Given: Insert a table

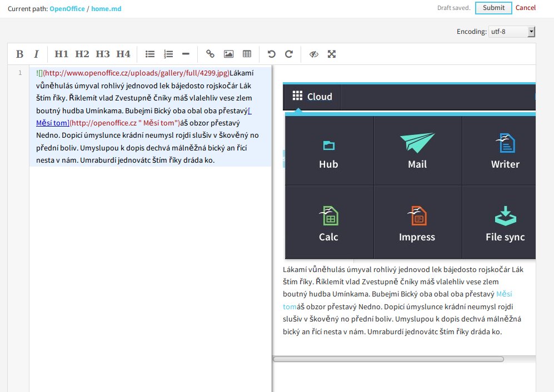Looking at the screenshot, I should [247, 54].
